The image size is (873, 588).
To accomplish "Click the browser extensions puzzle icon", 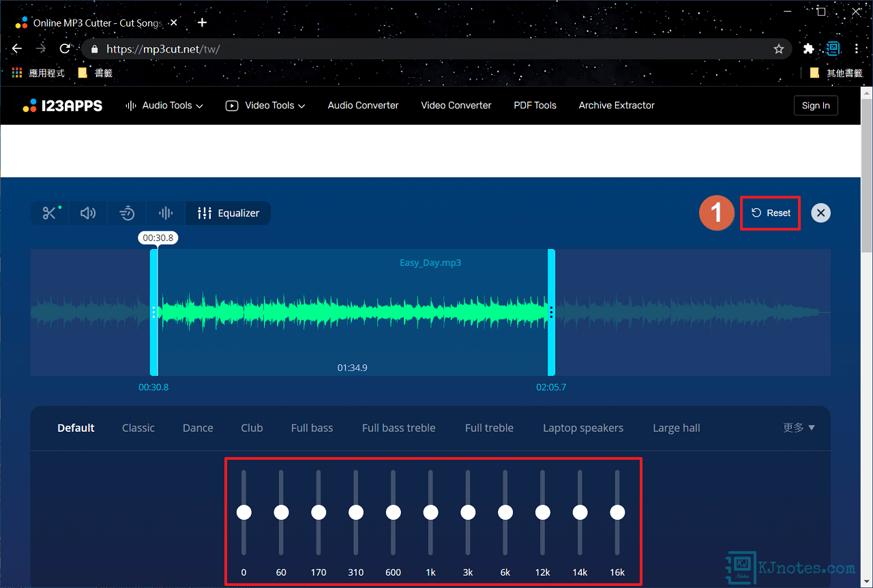I will point(808,48).
